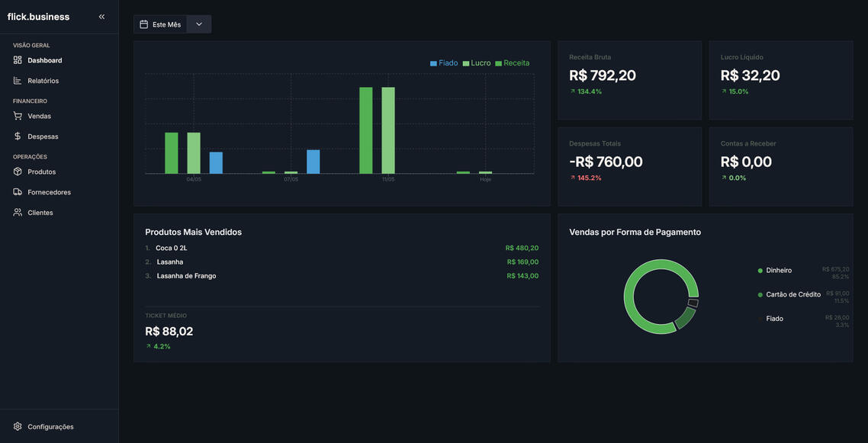
Task: Click the Fornecedores truck icon
Action: [x=17, y=192]
